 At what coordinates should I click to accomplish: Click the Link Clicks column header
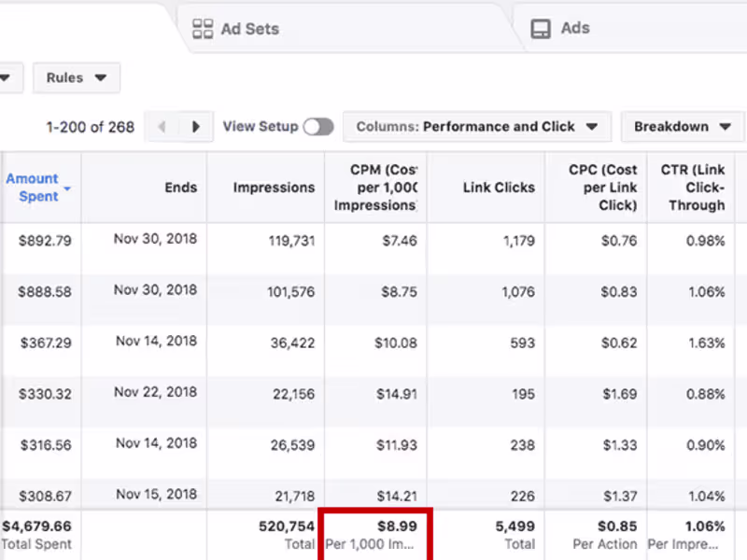click(499, 188)
